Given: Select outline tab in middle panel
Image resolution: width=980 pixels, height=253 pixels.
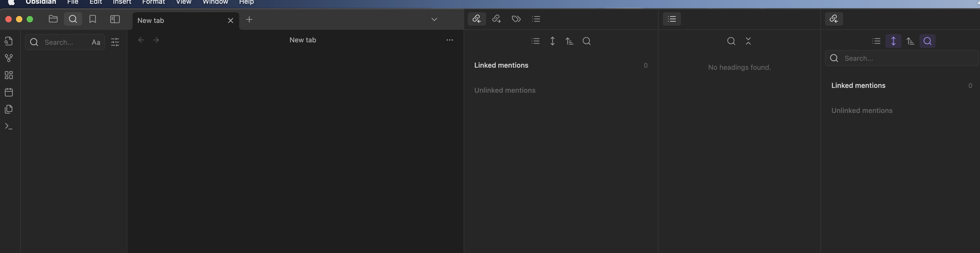Looking at the screenshot, I should [x=672, y=19].
